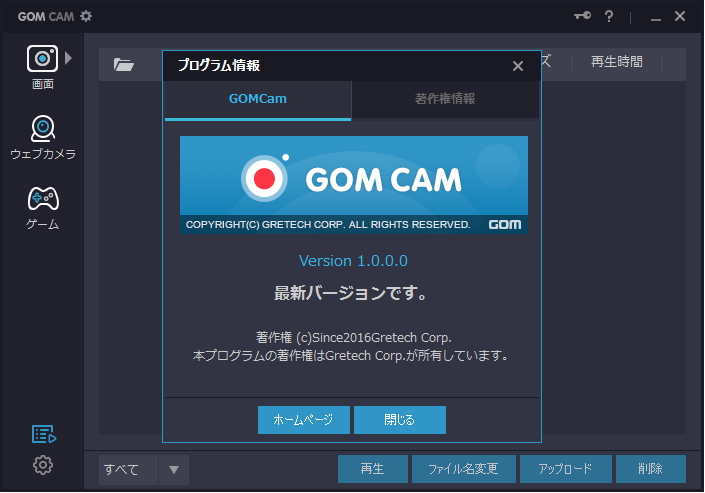This screenshot has height=493, width=705.
Task: Select the screen recording (画面) mode icon
Action: (42, 58)
